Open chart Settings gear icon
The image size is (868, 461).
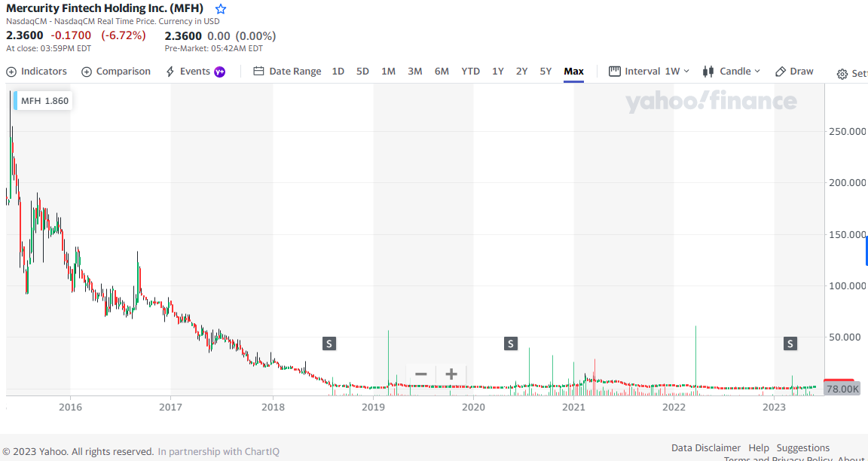(x=842, y=74)
